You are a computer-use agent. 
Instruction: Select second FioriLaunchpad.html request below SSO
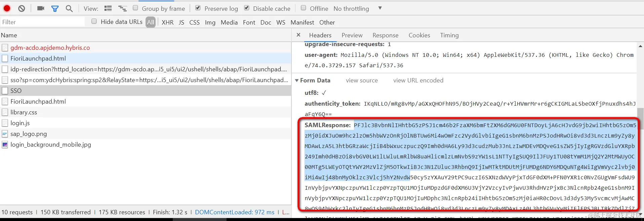pos(146,102)
